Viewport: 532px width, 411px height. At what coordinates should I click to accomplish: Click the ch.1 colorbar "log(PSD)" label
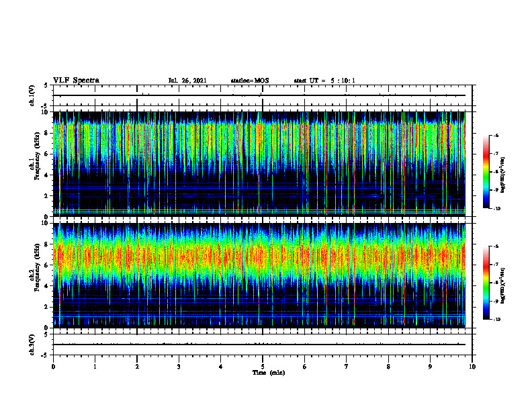[x=503, y=175]
